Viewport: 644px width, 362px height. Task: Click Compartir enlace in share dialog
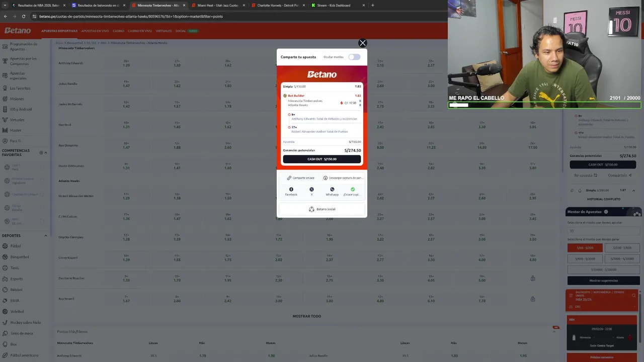pyautogui.click(x=301, y=178)
